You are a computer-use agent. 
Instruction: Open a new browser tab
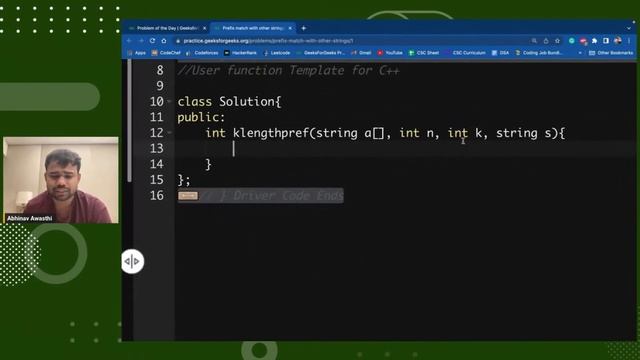click(x=303, y=28)
